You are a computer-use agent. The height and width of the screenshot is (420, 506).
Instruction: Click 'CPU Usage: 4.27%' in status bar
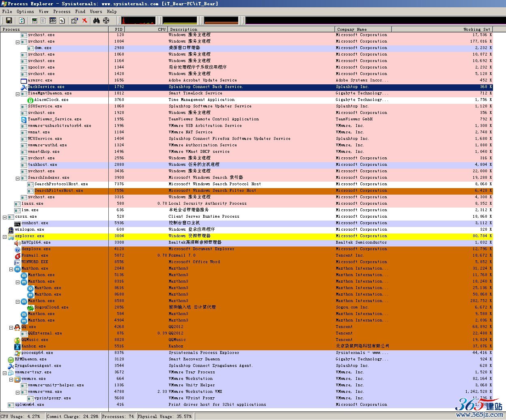click(21, 416)
